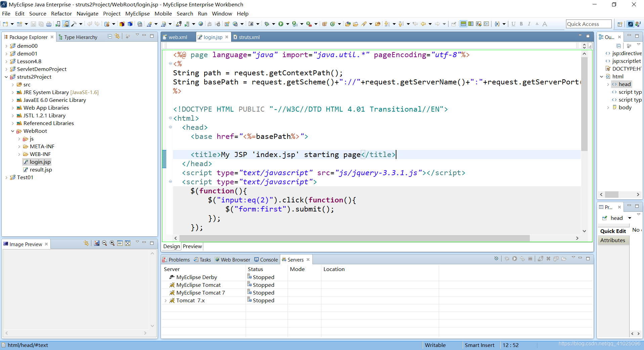Image resolution: width=644 pixels, height=350 pixels.
Task: Expand the demo00 project
Action: [6, 46]
